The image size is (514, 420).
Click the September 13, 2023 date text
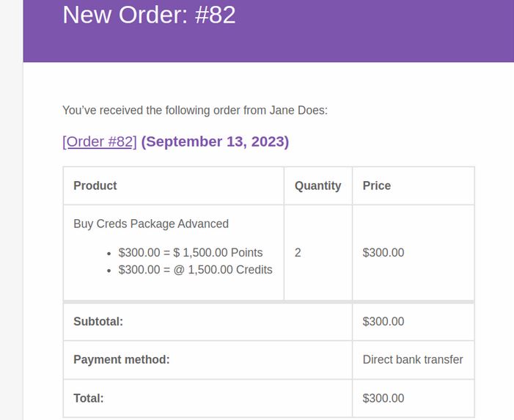[215, 142]
